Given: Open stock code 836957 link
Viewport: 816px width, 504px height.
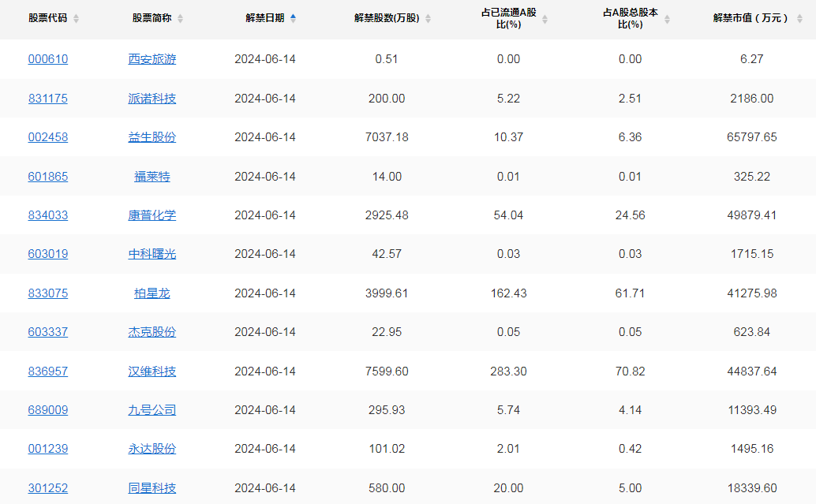Looking at the screenshot, I should pyautogui.click(x=48, y=371).
